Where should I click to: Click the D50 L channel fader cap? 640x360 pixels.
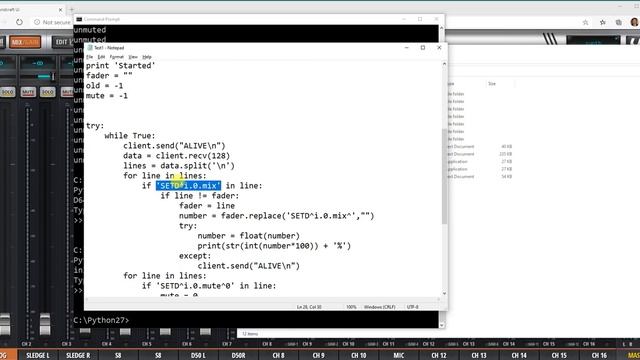click(205, 331)
